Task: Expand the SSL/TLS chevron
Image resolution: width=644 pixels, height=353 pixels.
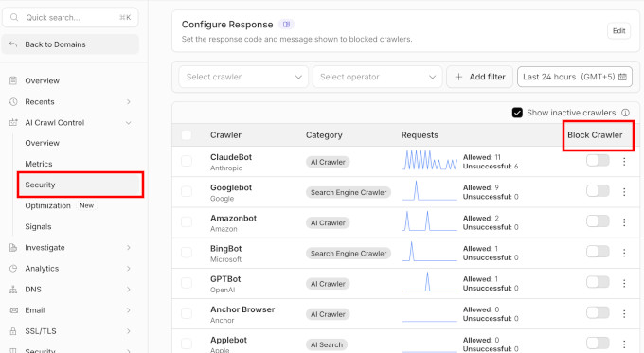Action: pos(129,331)
